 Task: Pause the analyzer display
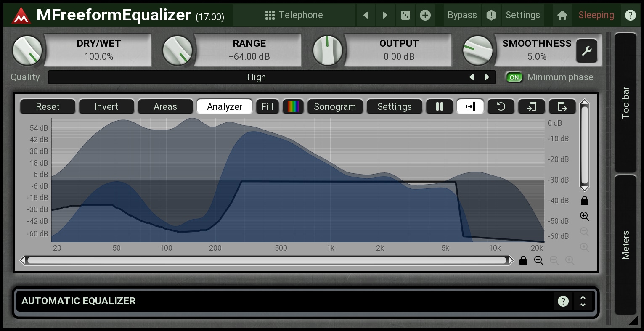tap(439, 107)
